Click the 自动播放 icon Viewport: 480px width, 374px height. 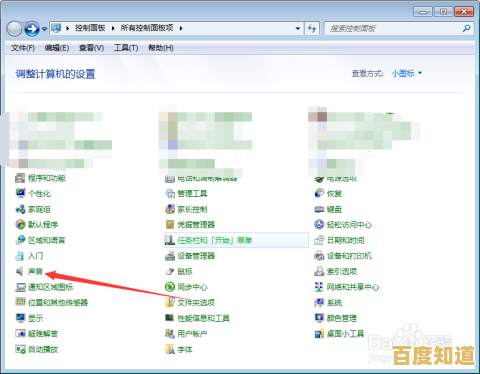pyautogui.click(x=20, y=349)
